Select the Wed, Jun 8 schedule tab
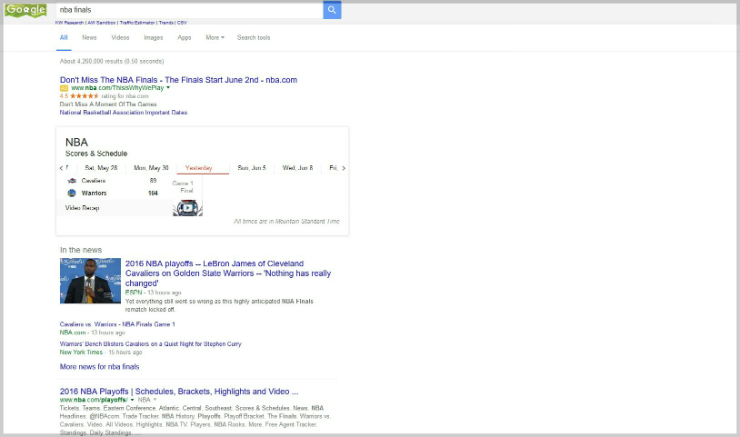Screen dimensions: 740x437 (298, 168)
